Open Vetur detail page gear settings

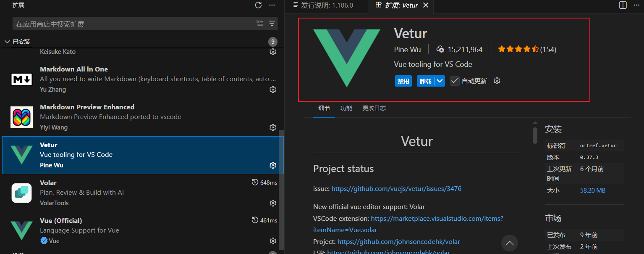497,81
